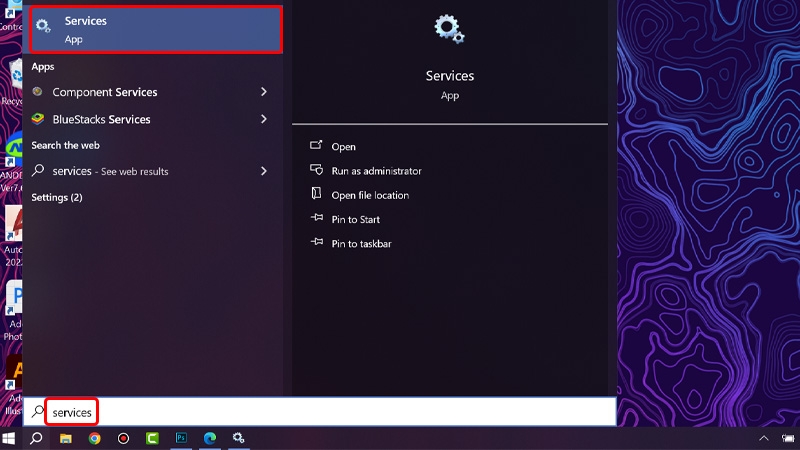The width and height of the screenshot is (800, 450).
Task: Click the Open icon beside Open
Action: (x=316, y=145)
